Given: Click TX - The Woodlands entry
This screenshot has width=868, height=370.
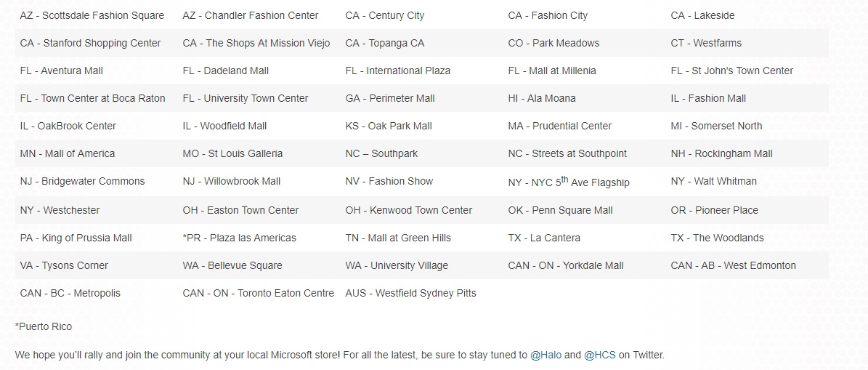Looking at the screenshot, I should tap(718, 238).
